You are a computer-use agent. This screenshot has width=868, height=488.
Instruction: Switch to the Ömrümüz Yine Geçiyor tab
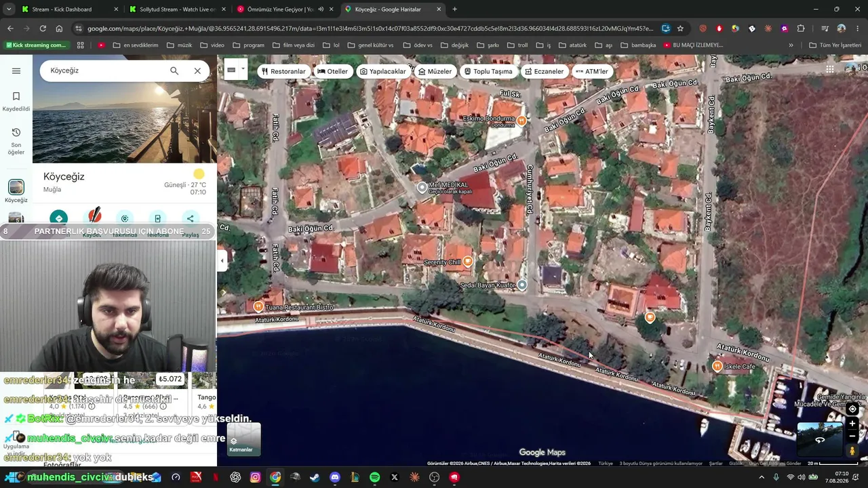285,9
